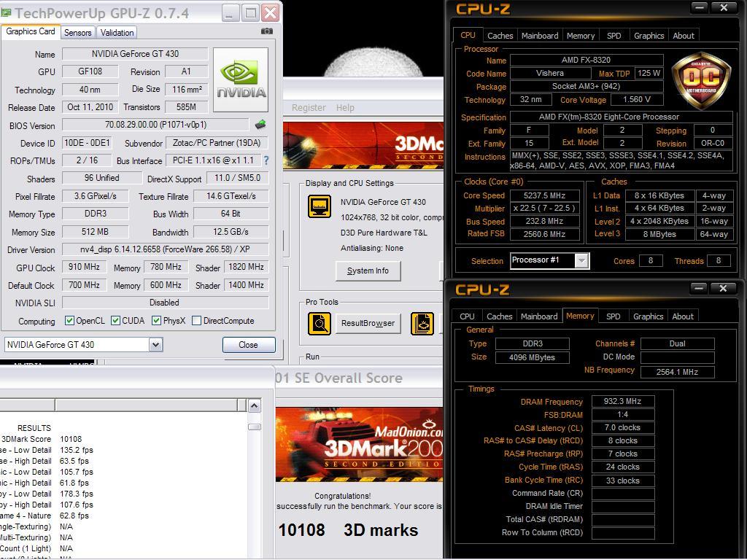747x560 pixels.
Task: Open Caches tab in upper CPU-Z window
Action: click(500, 36)
